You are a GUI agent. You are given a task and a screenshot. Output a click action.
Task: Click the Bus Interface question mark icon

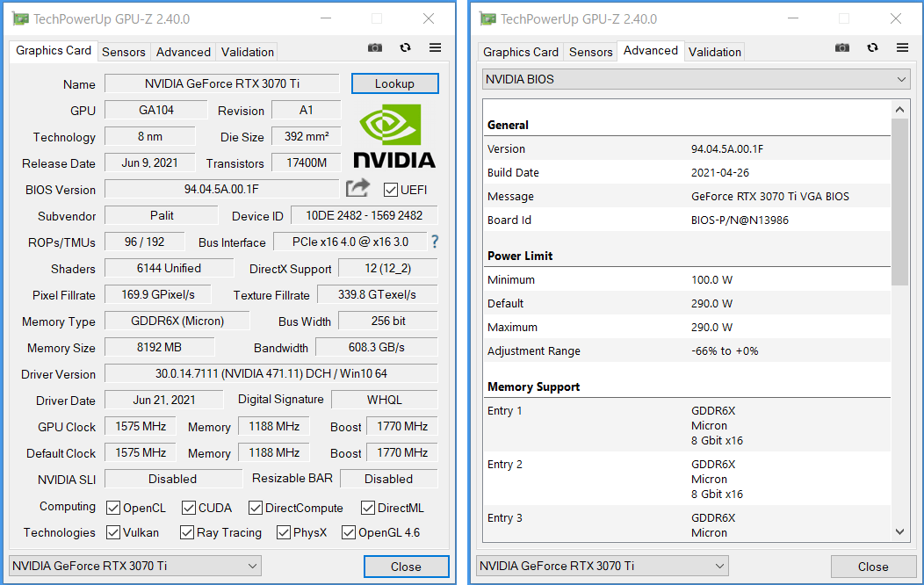click(x=435, y=242)
